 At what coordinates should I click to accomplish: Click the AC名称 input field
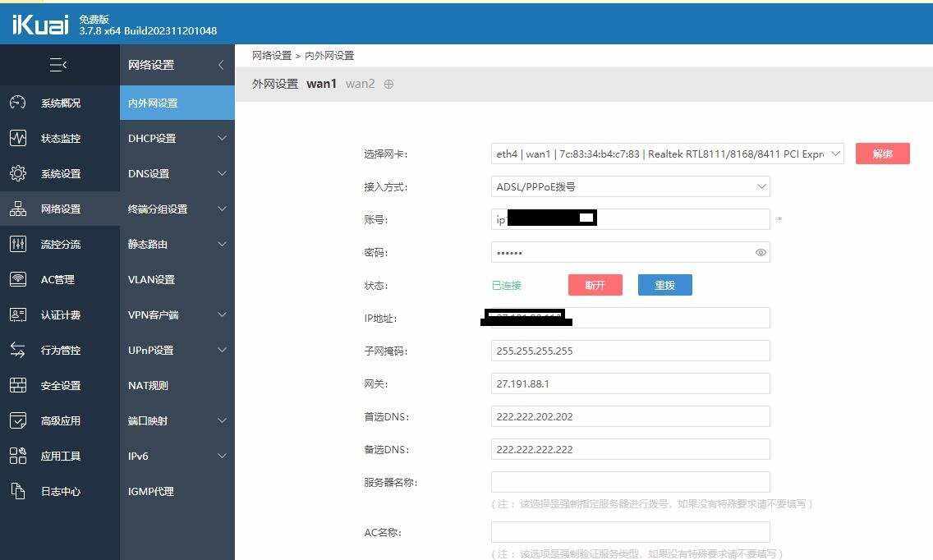click(x=630, y=531)
